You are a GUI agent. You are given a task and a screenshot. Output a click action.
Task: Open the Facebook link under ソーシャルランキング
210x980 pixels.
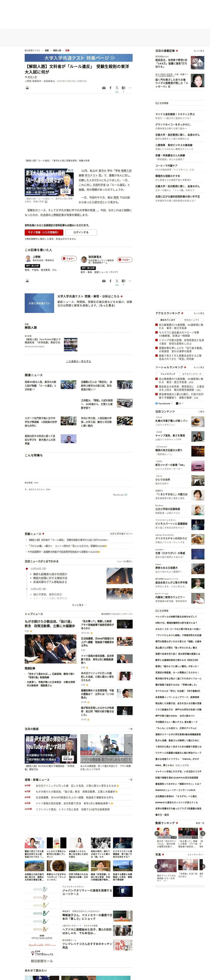[x=163, y=403]
